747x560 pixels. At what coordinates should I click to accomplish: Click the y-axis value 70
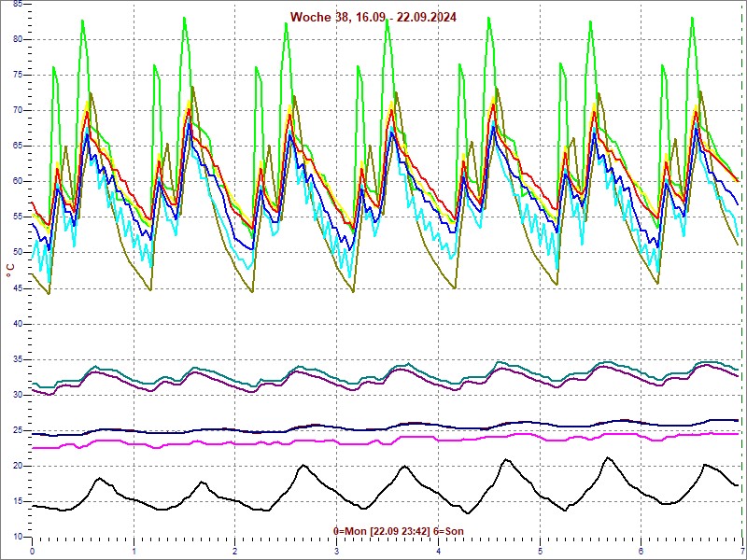click(17, 110)
